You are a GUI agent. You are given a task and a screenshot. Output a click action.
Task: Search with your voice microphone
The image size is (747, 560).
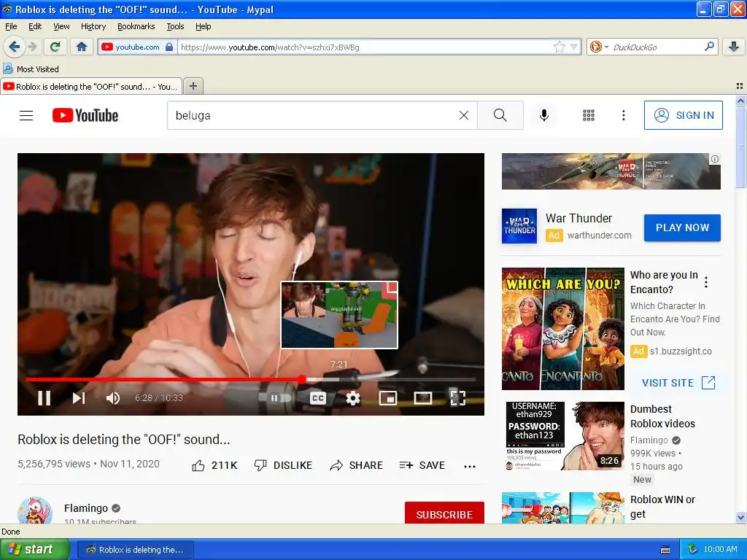pyautogui.click(x=544, y=115)
